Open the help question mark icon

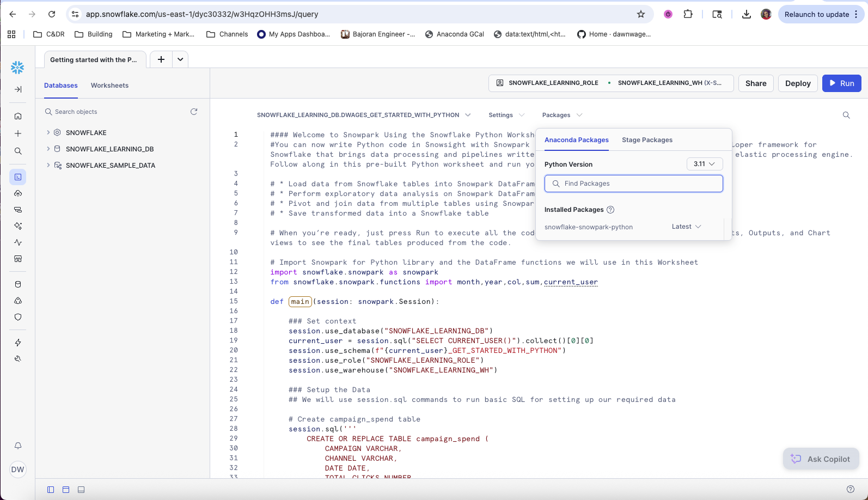pyautogui.click(x=850, y=490)
